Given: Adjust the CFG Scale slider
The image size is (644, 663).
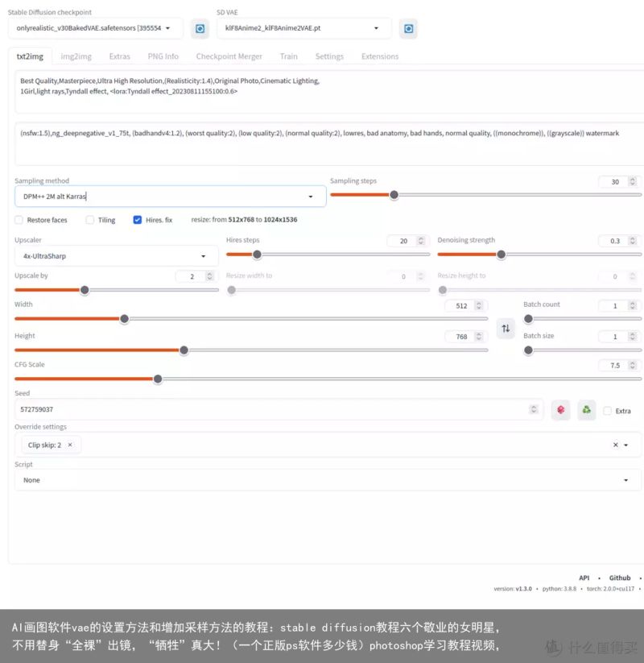Looking at the screenshot, I should [x=328, y=379].
